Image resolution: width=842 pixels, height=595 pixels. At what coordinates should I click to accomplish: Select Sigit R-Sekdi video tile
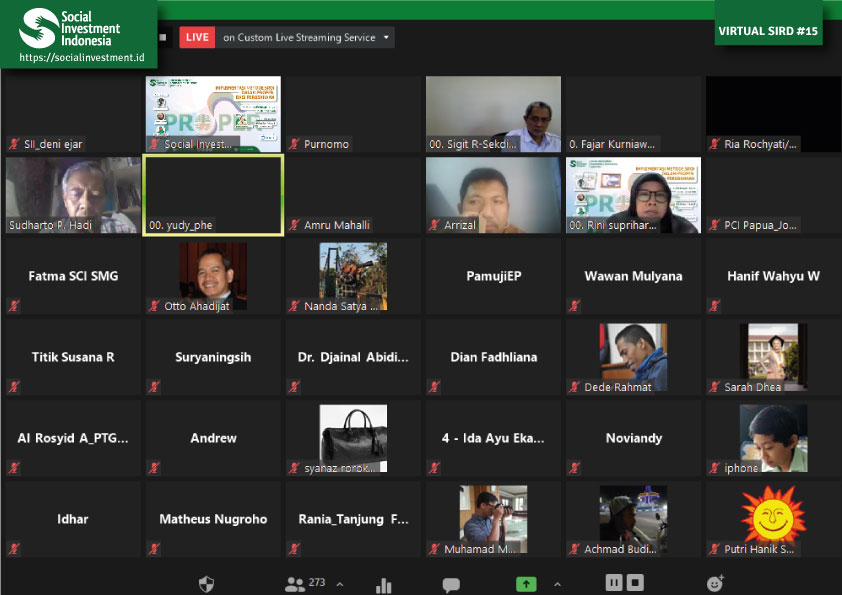pos(492,114)
